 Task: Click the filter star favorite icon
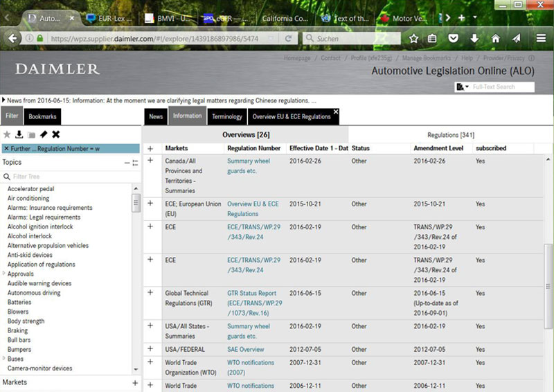(7, 134)
